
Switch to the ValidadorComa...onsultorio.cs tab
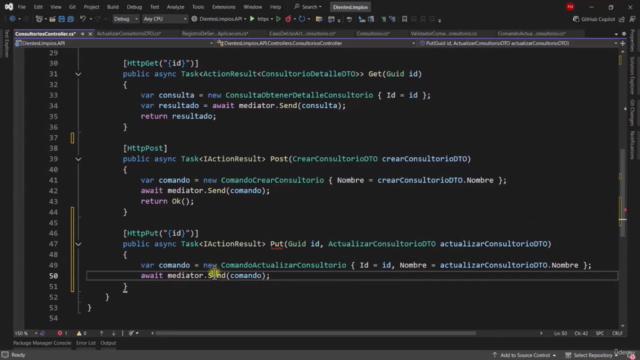coord(444,33)
